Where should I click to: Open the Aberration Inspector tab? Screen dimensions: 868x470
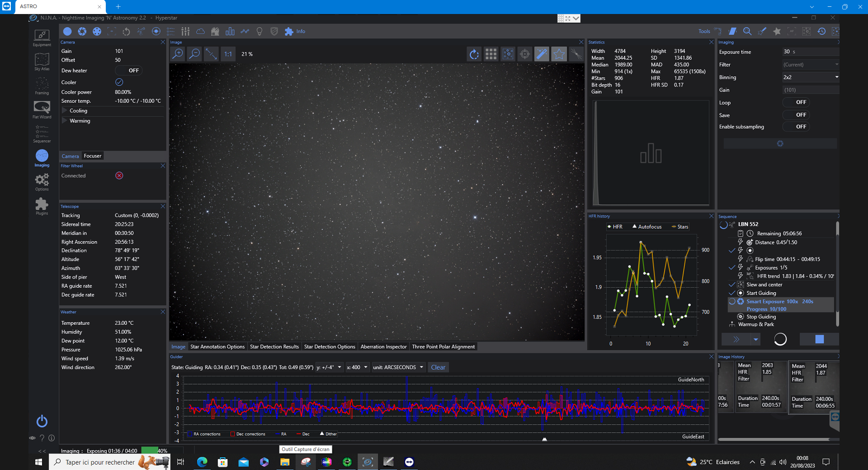pyautogui.click(x=383, y=347)
